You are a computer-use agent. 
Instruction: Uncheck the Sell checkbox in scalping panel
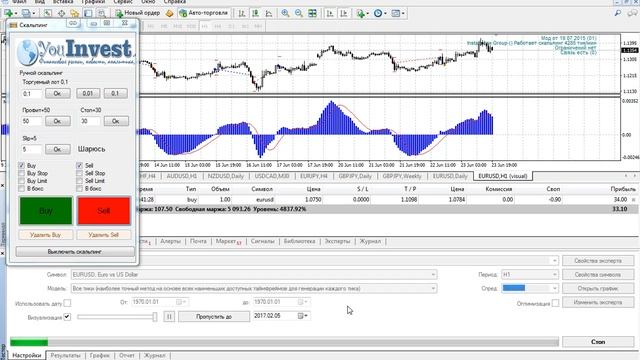[79, 165]
